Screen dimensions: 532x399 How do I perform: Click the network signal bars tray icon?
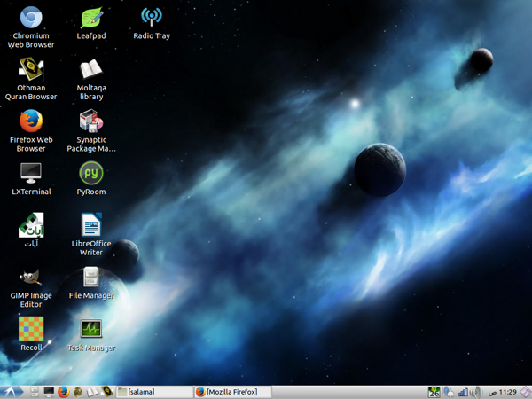[x=463, y=393]
